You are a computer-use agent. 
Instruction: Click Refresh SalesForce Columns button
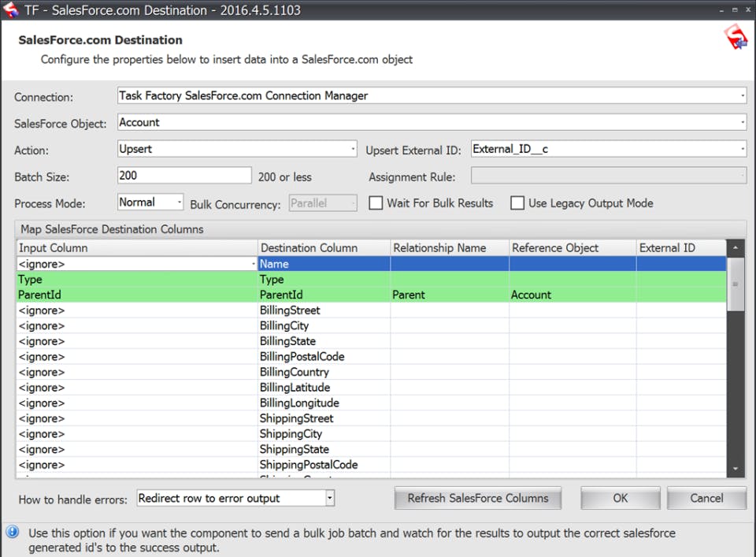[x=478, y=498]
